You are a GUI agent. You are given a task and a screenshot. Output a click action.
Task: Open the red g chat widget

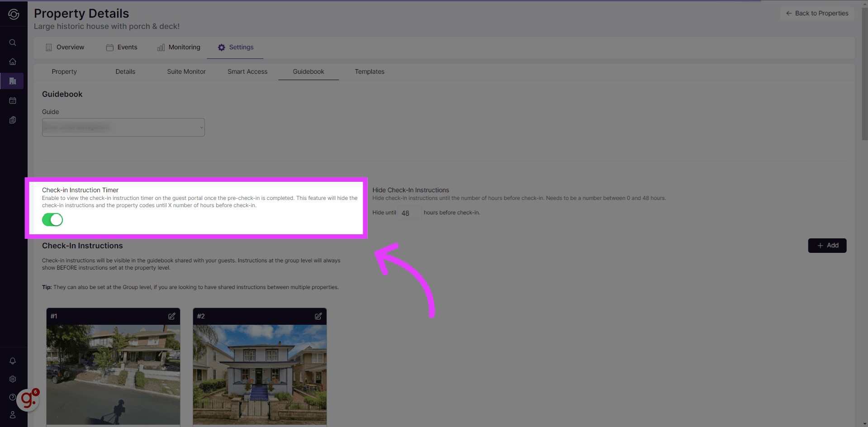tap(28, 400)
